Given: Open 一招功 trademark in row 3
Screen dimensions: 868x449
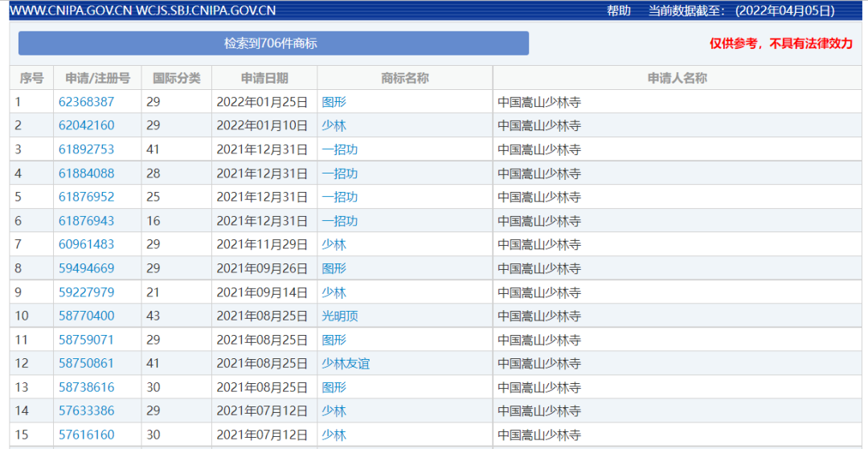Looking at the screenshot, I should pyautogui.click(x=340, y=149).
